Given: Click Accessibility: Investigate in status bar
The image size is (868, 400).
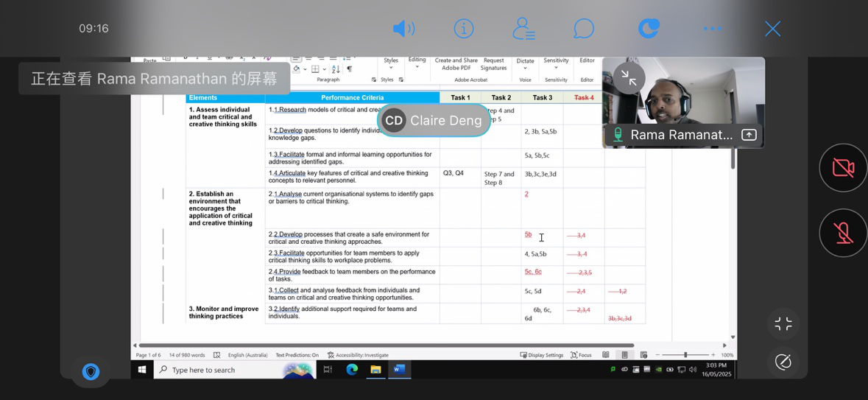Looking at the screenshot, I should pos(359,355).
